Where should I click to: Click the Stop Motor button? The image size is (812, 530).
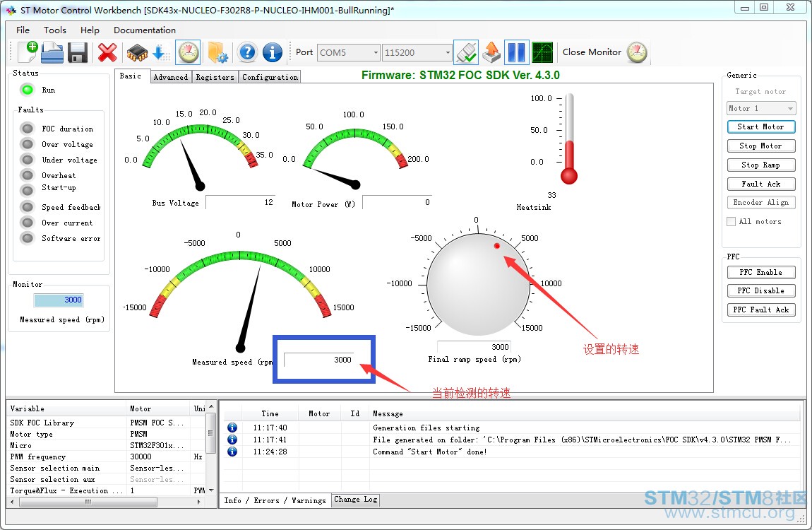pyautogui.click(x=760, y=146)
